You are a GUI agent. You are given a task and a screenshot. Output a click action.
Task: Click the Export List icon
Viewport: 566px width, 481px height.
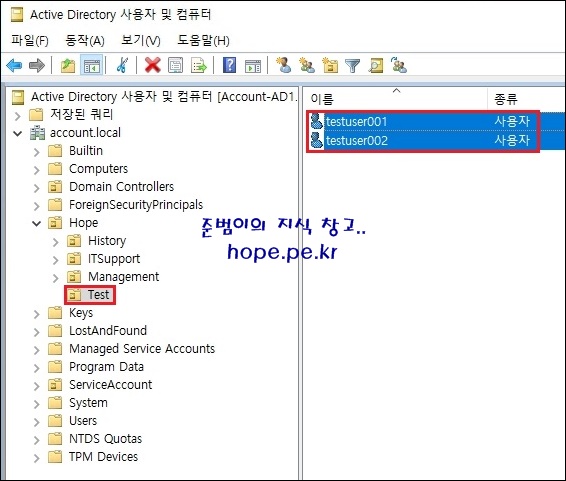click(199, 66)
